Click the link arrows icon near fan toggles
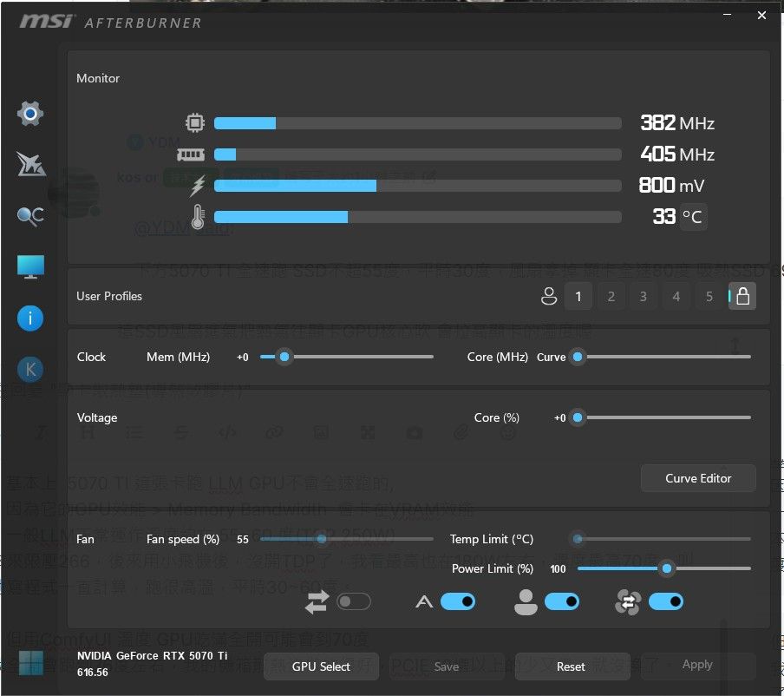 tap(317, 601)
